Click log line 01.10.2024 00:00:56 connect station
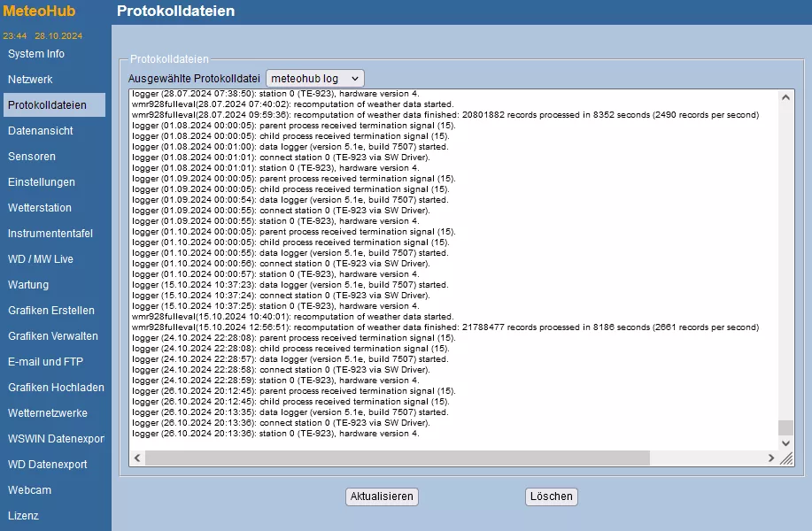Screen dimensions: 812x531 pos(281,264)
